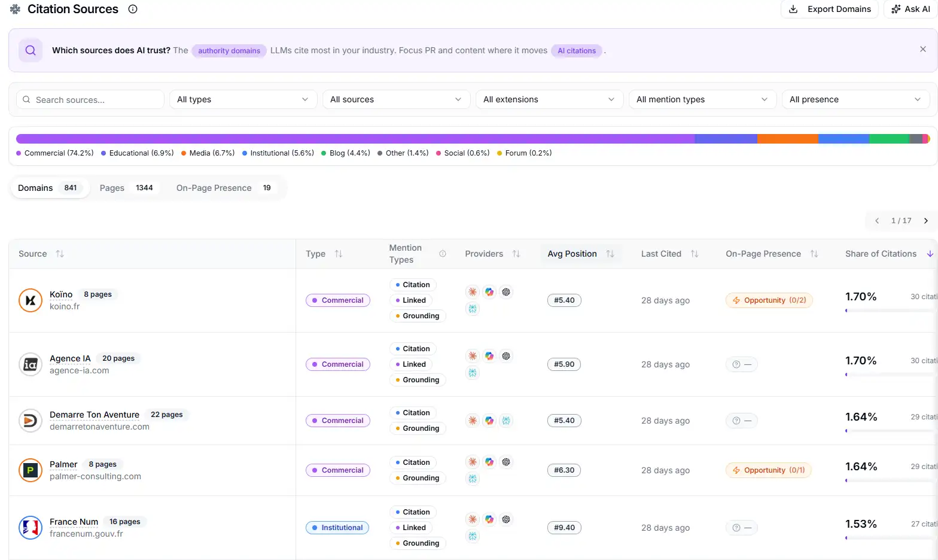Viewport: 938px width, 560px height.
Task: Switch to the On-Page Presence tab
Action: coord(224,188)
